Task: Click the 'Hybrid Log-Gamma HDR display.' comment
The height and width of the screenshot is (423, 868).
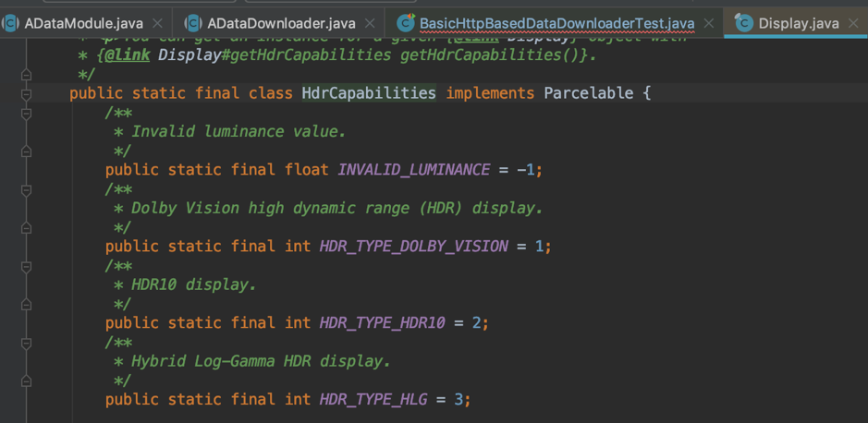Action: [261, 361]
